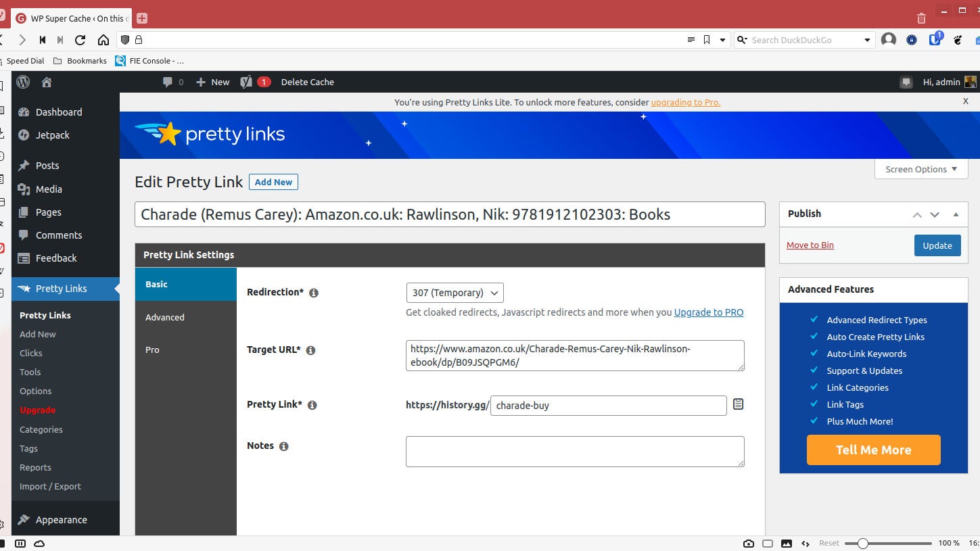Image resolution: width=980 pixels, height=551 pixels.
Task: Click the GNOME foot extension icon
Action: (x=958, y=40)
